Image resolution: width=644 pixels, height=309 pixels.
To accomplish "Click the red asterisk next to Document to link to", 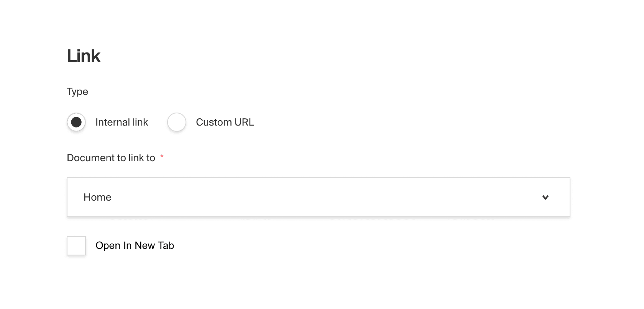I will click(162, 157).
